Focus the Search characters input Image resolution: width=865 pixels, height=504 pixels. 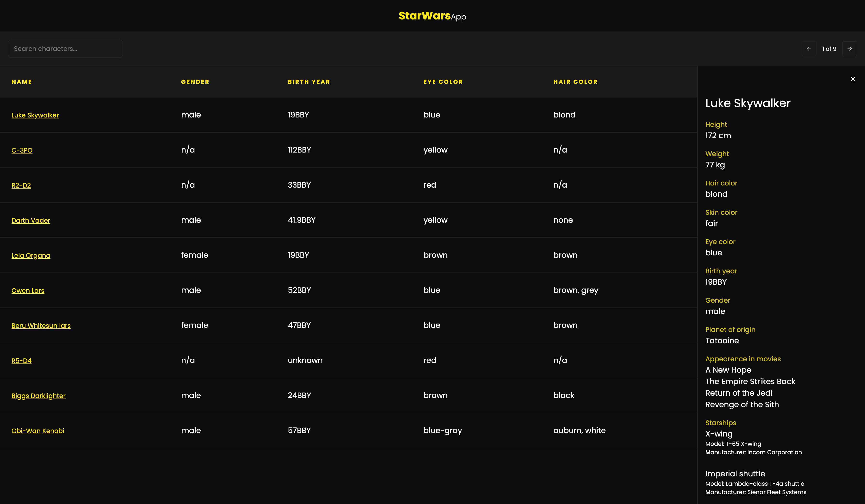[65, 49]
